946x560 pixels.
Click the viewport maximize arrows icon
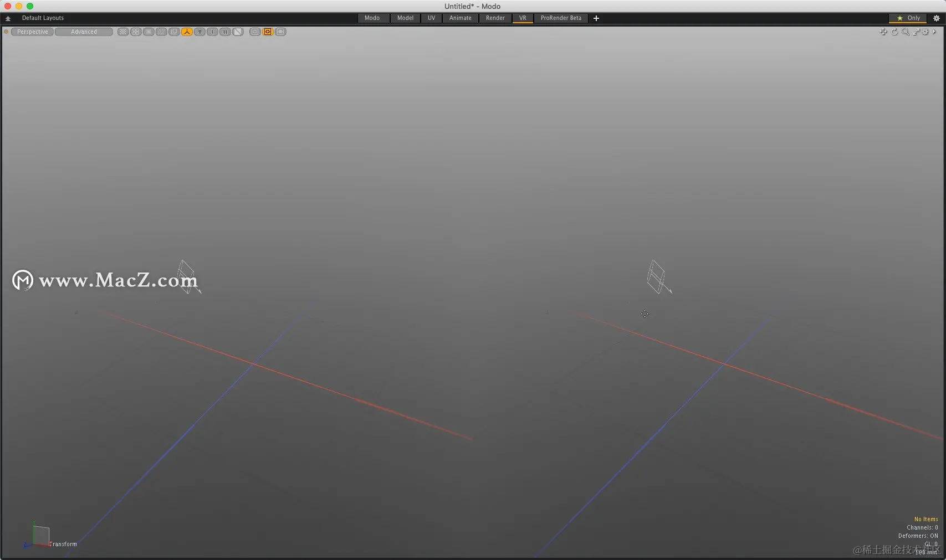click(x=916, y=32)
